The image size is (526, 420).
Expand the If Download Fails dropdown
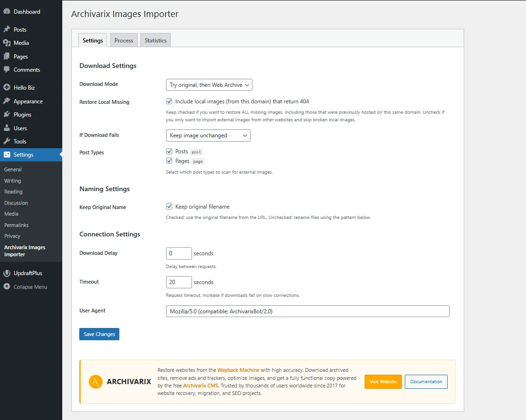(208, 135)
